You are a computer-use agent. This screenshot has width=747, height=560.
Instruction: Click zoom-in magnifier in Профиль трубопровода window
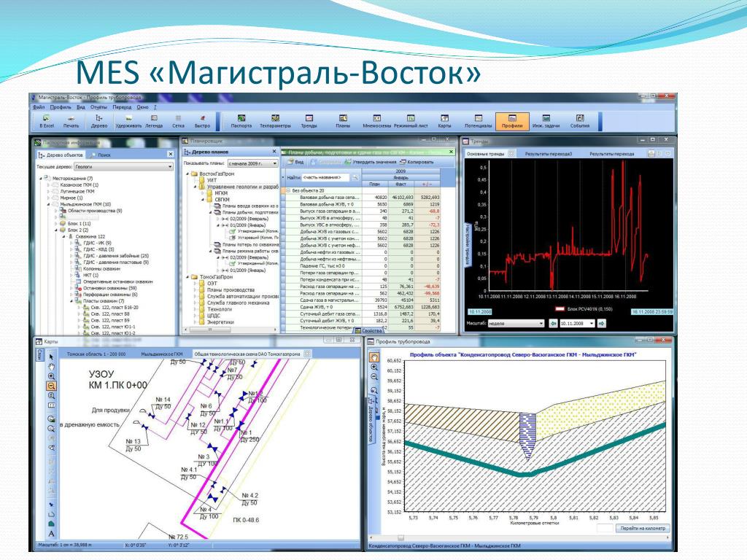[x=374, y=367]
